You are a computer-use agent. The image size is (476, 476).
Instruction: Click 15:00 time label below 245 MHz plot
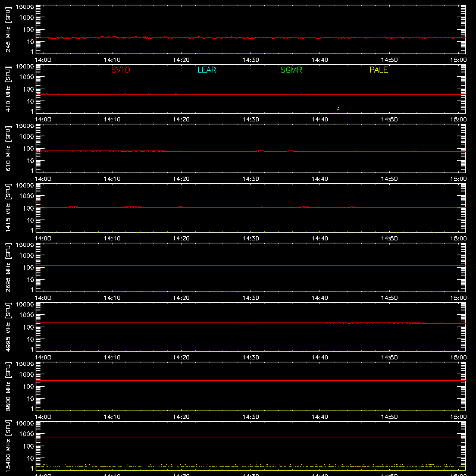458,60
